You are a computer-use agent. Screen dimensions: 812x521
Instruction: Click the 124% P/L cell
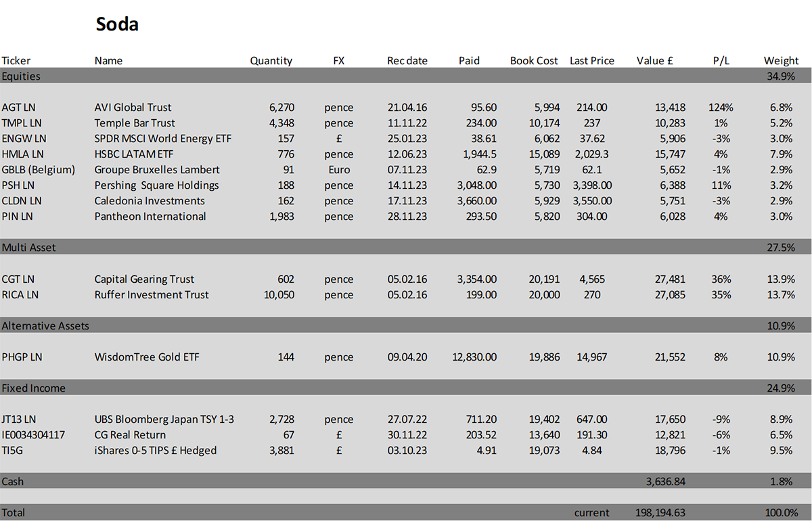pyautogui.click(x=721, y=107)
